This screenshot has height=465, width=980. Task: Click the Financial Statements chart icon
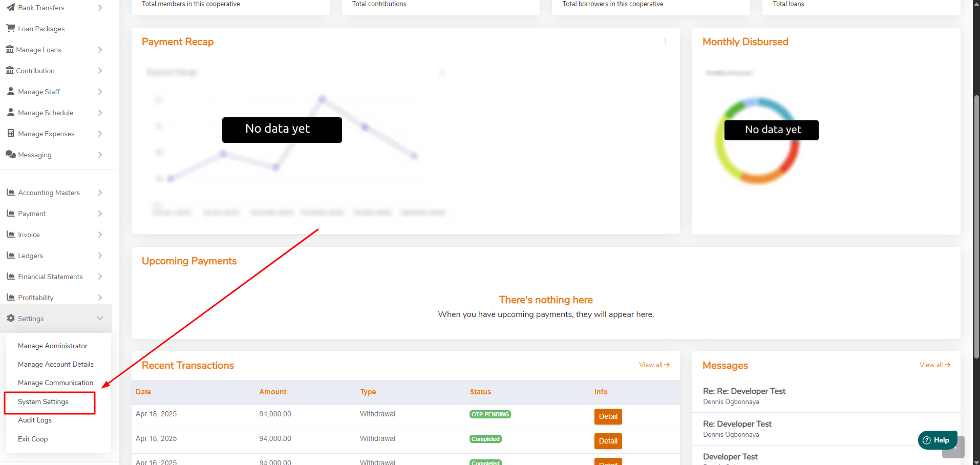11,277
